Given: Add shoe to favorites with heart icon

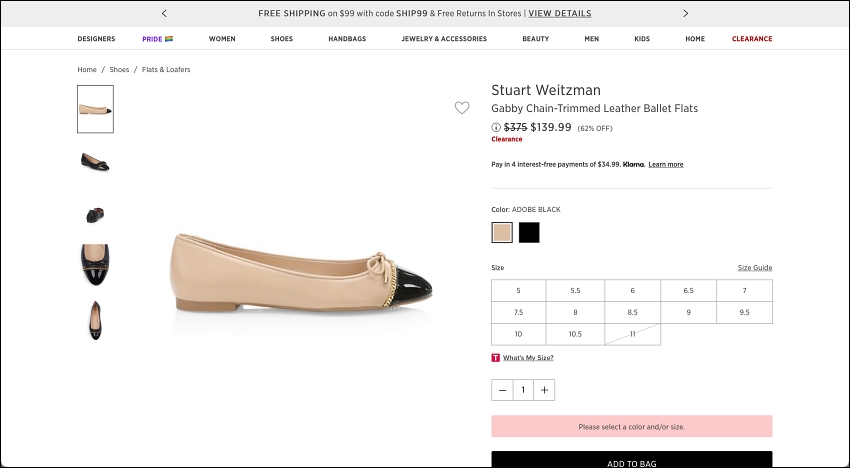Looking at the screenshot, I should click(462, 108).
